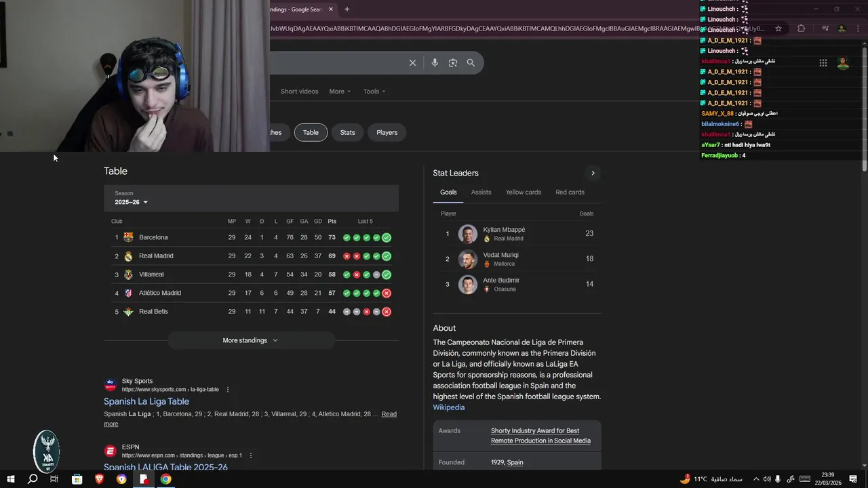The height and width of the screenshot is (488, 868).
Task: Open a new browser tab
Action: click(x=347, y=9)
